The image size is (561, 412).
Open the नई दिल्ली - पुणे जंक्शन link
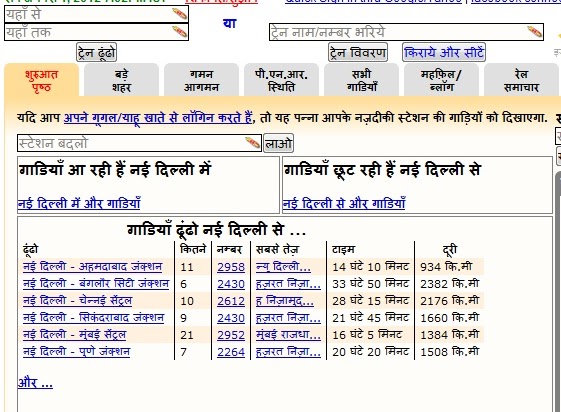tap(76, 351)
